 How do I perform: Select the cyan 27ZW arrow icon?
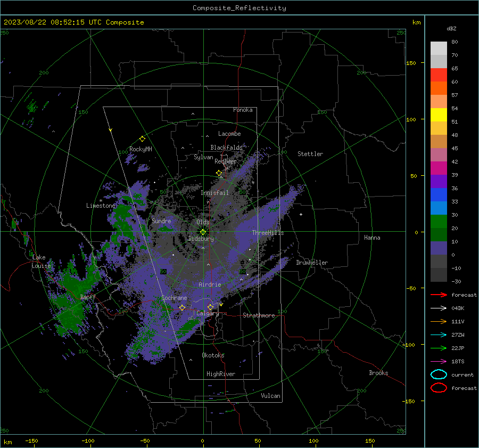click(439, 335)
